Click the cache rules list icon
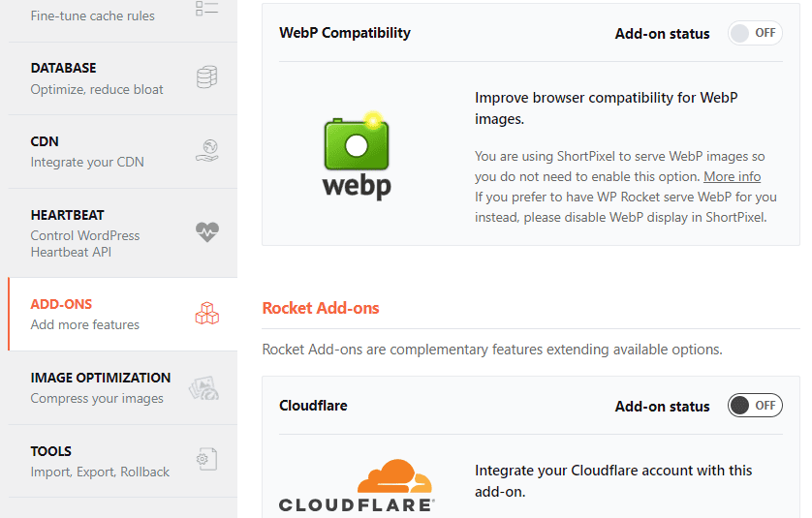Image resolution: width=812 pixels, height=518 pixels. (206, 8)
